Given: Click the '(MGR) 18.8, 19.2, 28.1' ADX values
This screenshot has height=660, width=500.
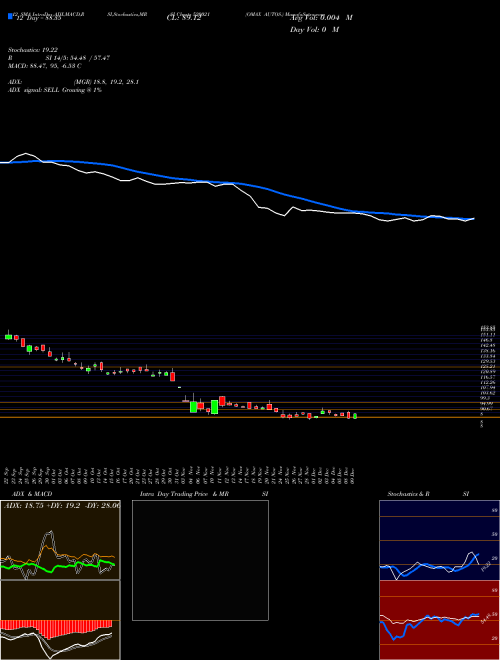Looking at the screenshot, I should tap(106, 82).
